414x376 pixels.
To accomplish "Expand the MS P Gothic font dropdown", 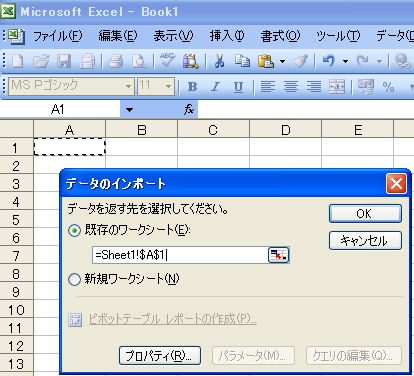I will click(128, 87).
